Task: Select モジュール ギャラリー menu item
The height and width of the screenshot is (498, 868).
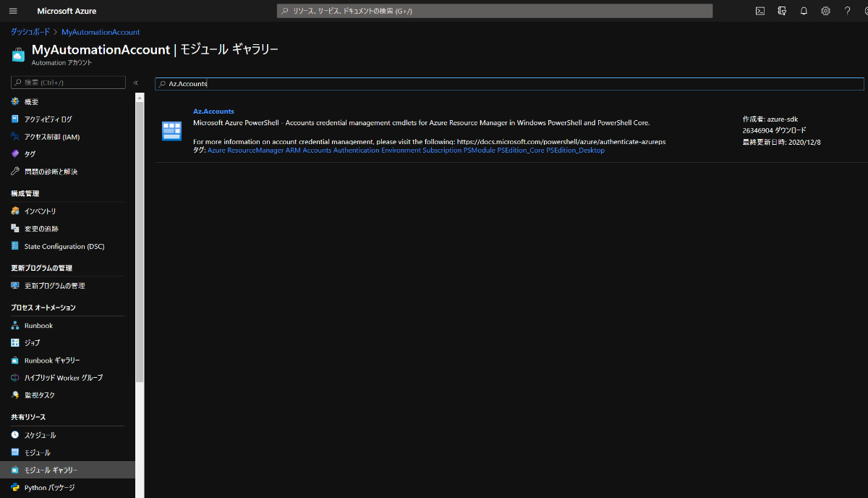Action: coord(67,470)
